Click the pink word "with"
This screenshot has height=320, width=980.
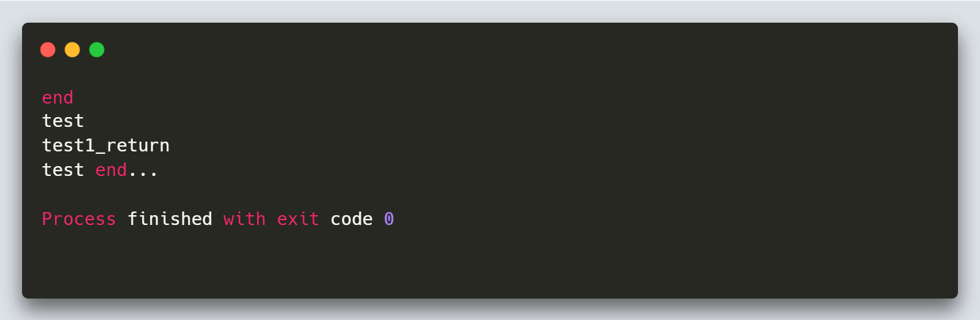tap(244, 219)
